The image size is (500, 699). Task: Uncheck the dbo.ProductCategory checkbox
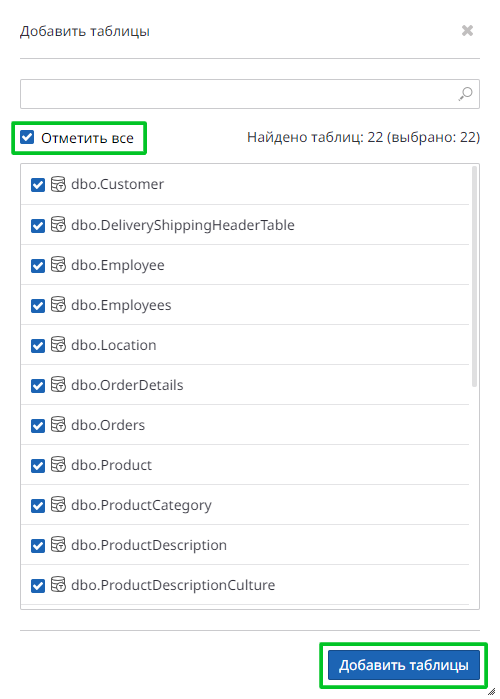tap(38, 506)
